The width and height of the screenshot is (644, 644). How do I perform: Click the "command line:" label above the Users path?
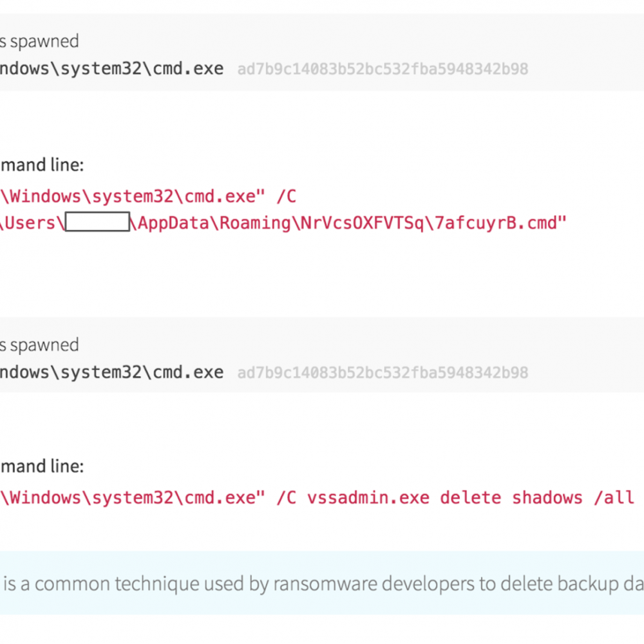41,165
